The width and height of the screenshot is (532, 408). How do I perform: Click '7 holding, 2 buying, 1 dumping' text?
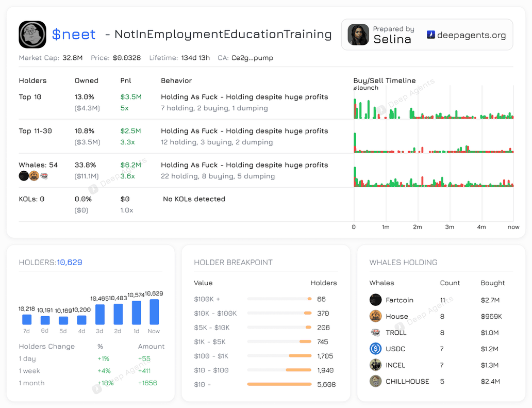tap(214, 108)
